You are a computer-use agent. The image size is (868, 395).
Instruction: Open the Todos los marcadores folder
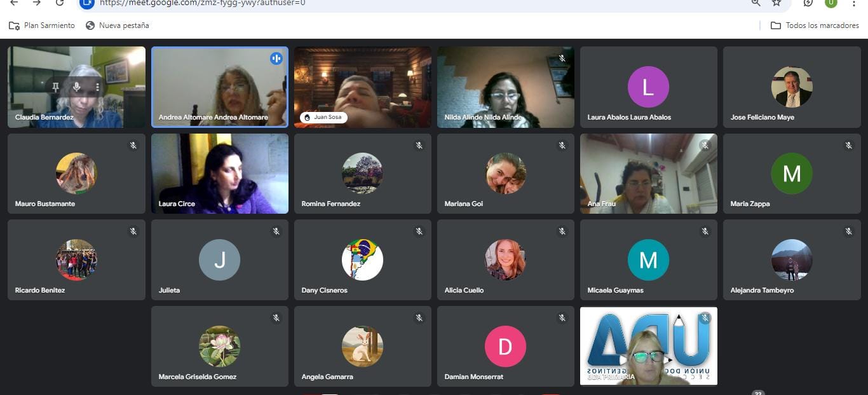pyautogui.click(x=815, y=25)
